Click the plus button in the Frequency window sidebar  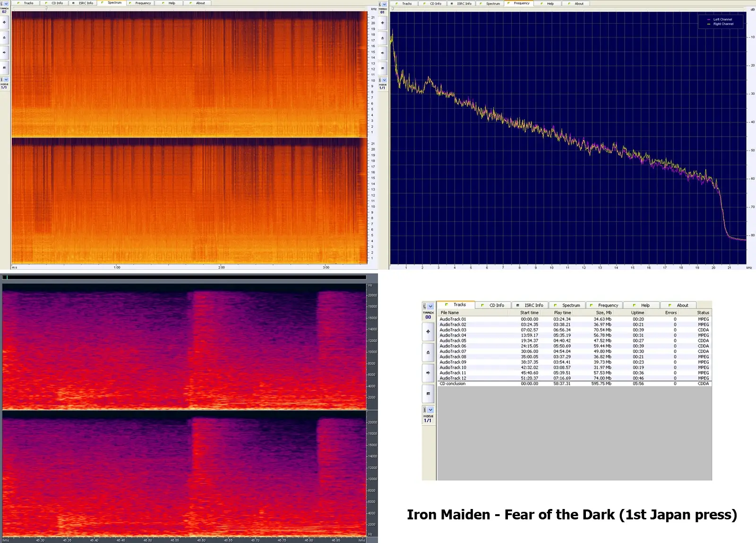click(382, 23)
